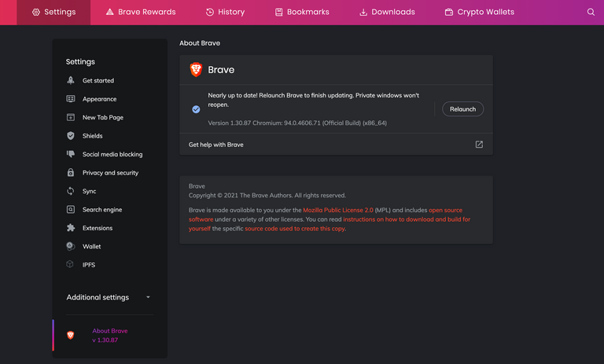Screen dimensions: 604x364
Task: Open the Search engine settings
Action: [x=102, y=210]
